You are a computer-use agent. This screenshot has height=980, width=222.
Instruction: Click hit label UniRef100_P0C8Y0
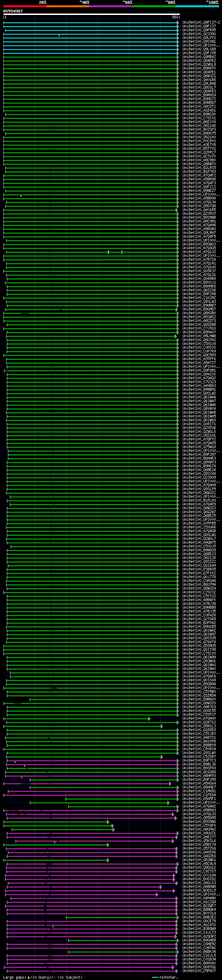[x=199, y=141]
